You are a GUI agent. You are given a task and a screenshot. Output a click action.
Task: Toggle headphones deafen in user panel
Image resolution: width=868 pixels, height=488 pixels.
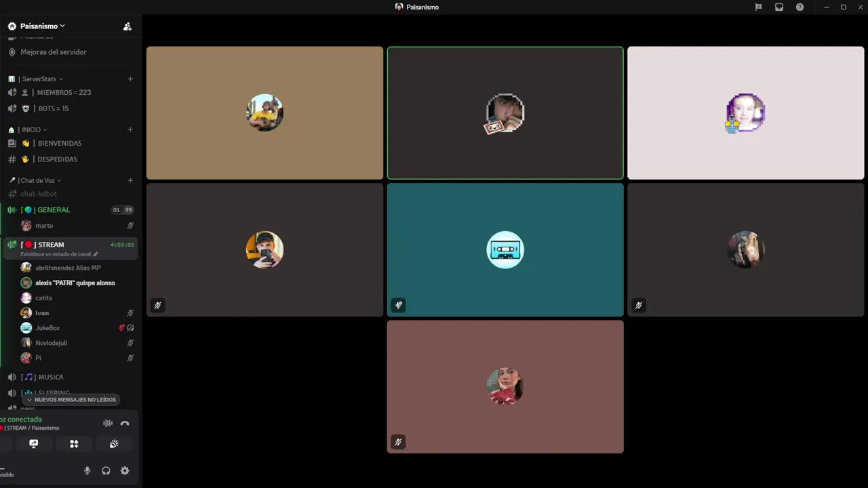tap(106, 470)
